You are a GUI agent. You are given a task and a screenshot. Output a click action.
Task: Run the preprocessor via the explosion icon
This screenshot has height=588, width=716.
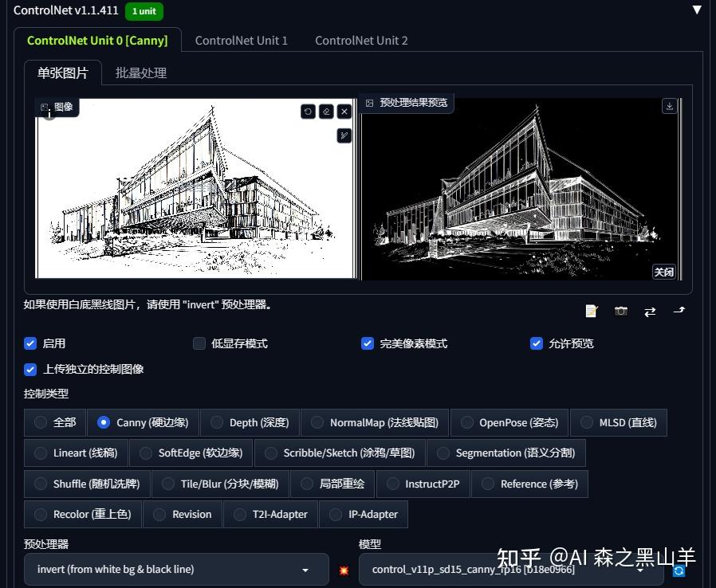(343, 570)
